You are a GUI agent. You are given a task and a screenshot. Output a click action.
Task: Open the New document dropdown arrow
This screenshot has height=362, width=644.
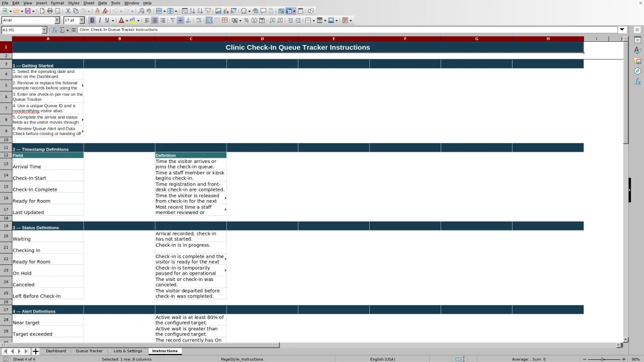10,11
